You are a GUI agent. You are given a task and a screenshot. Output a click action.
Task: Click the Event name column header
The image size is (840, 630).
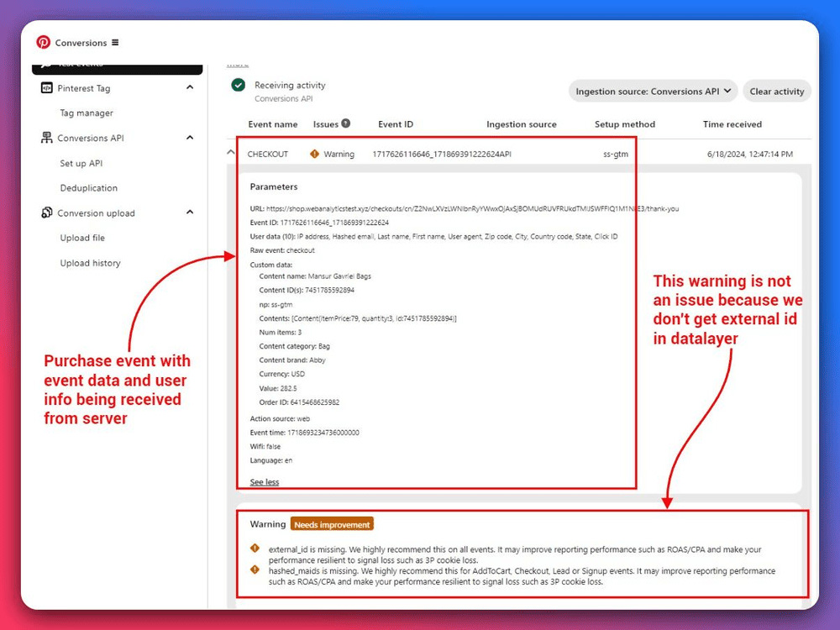coord(273,124)
